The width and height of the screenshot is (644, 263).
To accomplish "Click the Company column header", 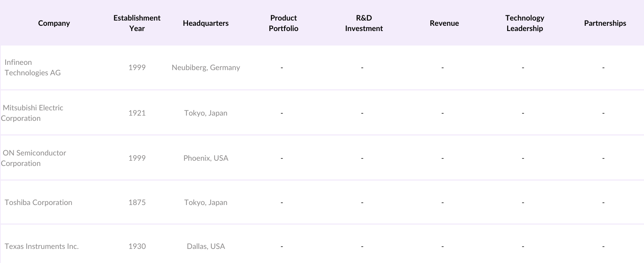I will 54,23.
